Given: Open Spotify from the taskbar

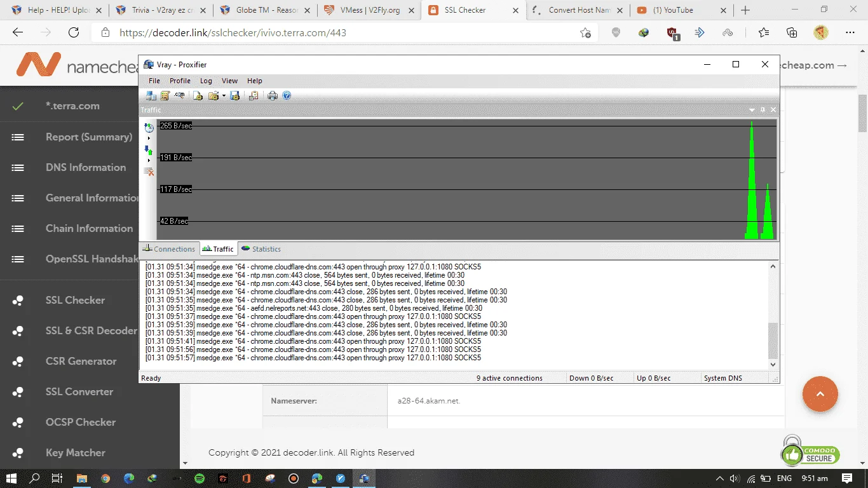Looking at the screenshot, I should click(199, 478).
